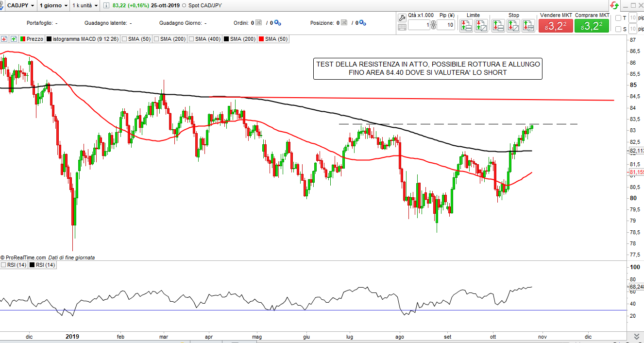The image size is (644, 343).
Task: Click the red-green refresh arrows icon
Action: tap(614, 5)
